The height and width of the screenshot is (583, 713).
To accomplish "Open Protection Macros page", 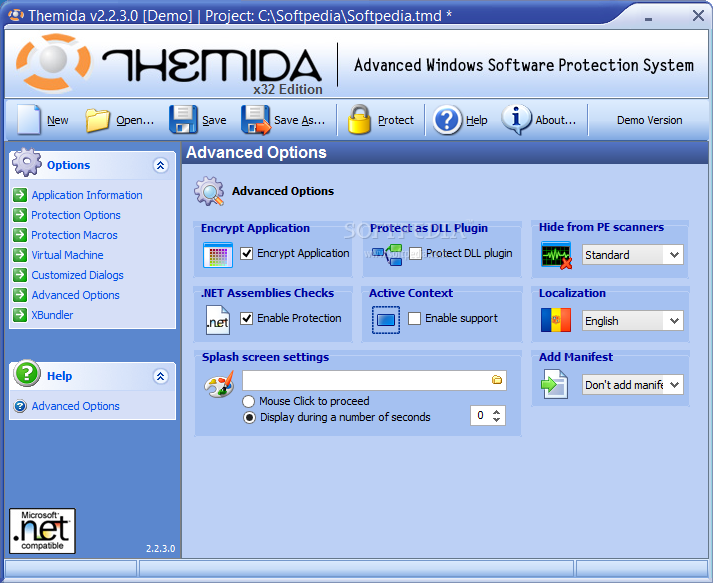I will click(75, 235).
